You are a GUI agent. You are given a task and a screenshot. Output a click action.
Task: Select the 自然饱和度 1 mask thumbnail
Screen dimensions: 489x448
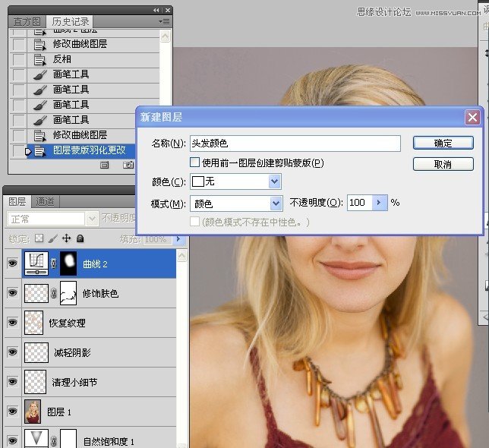point(68,438)
